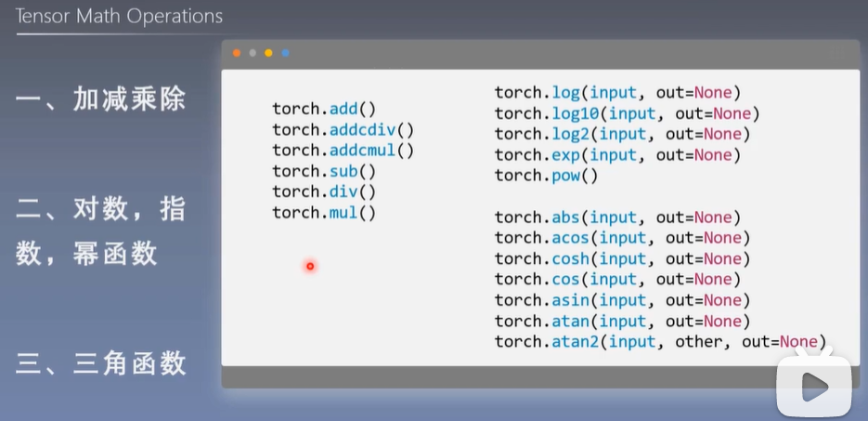
Task: Click the line 'torch.addcmul()'
Action: [343, 151]
